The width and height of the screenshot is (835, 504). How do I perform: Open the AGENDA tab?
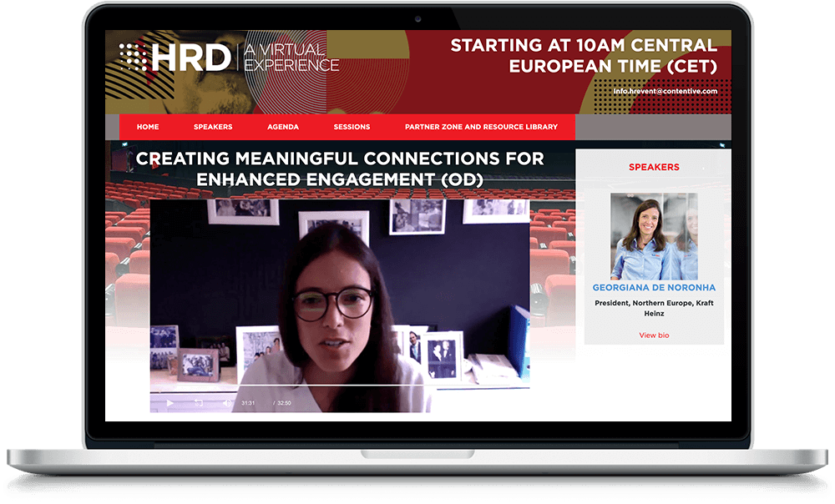coord(282,126)
